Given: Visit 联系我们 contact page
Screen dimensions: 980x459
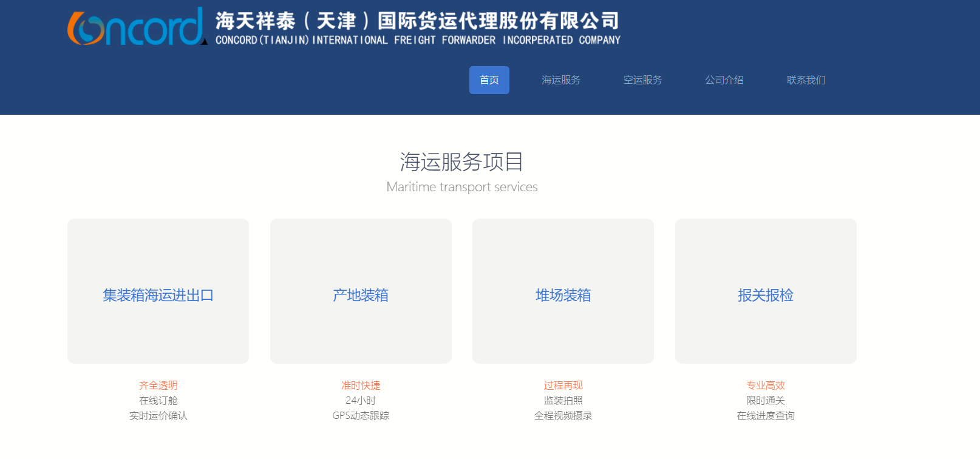Looking at the screenshot, I should click(x=806, y=80).
